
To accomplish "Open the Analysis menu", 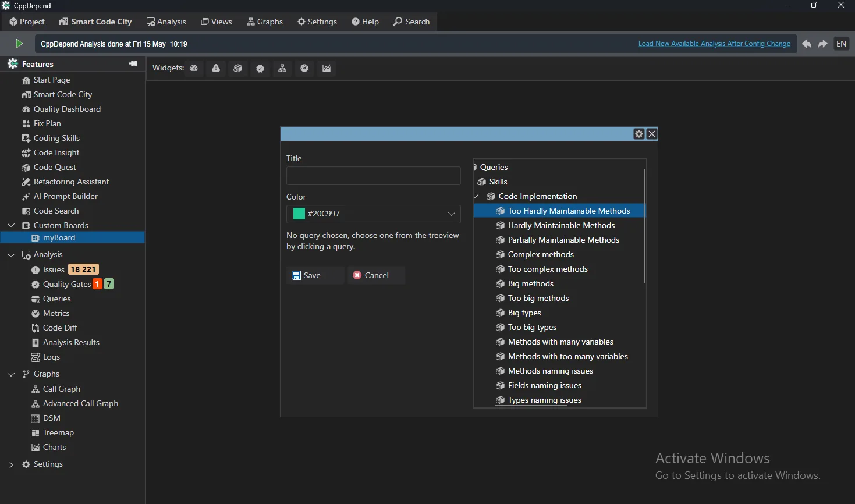I will point(166,22).
